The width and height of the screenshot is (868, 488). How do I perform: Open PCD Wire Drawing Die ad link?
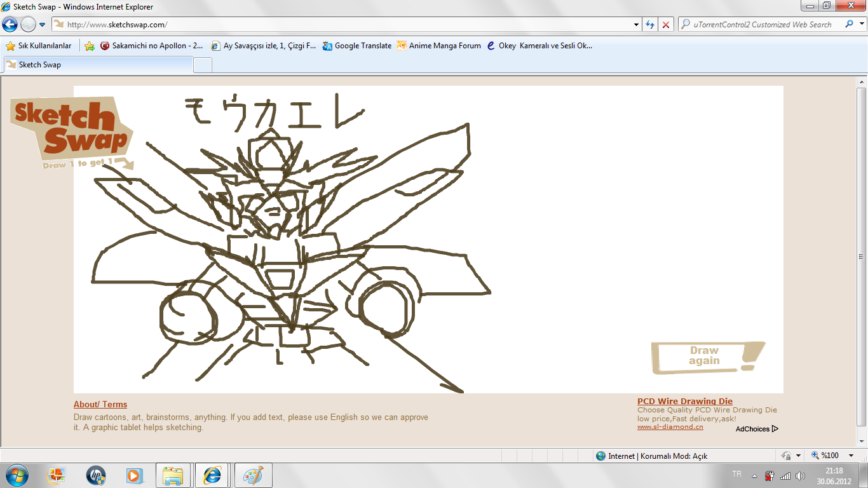[685, 401]
